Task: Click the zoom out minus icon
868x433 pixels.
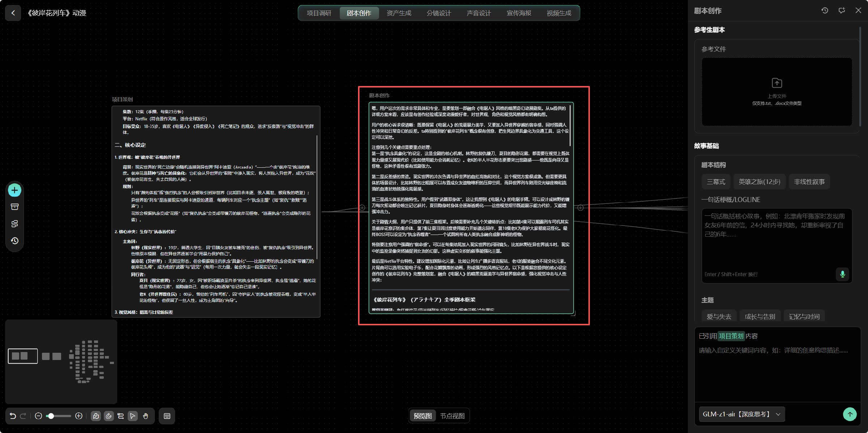Action: point(38,416)
